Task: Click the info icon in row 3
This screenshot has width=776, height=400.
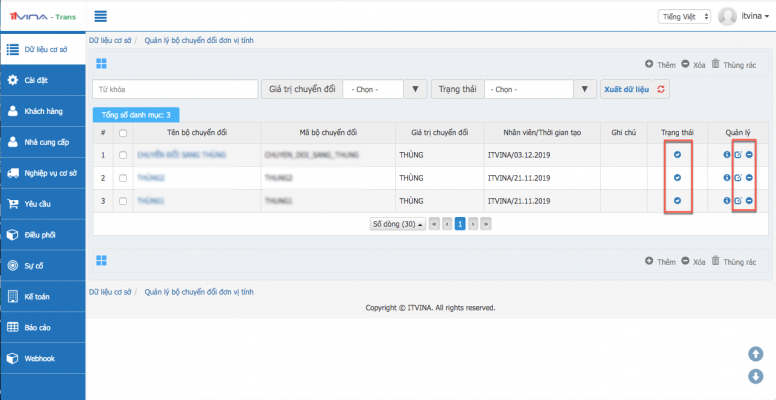Action: point(727,201)
